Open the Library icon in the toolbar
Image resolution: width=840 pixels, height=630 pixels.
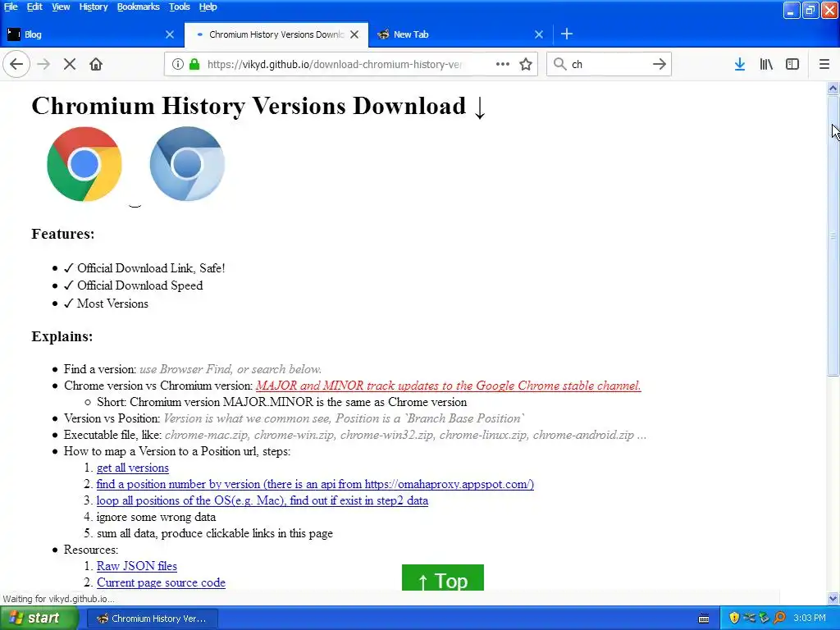coord(766,64)
